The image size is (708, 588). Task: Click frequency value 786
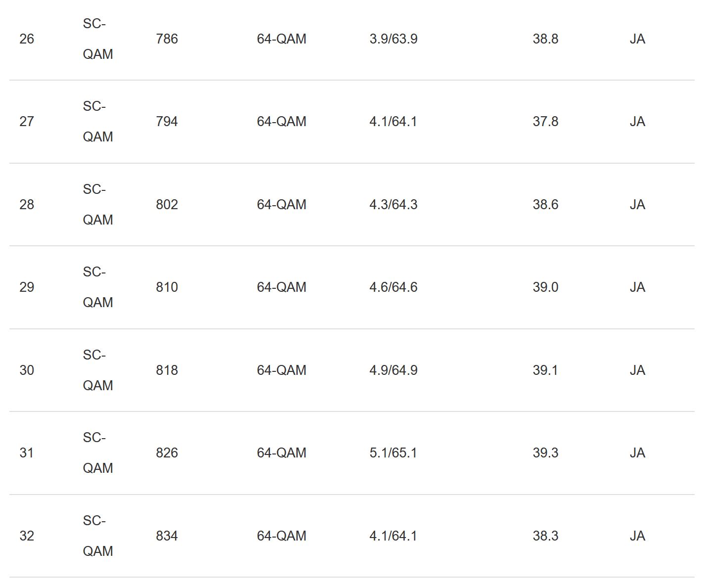[167, 39]
